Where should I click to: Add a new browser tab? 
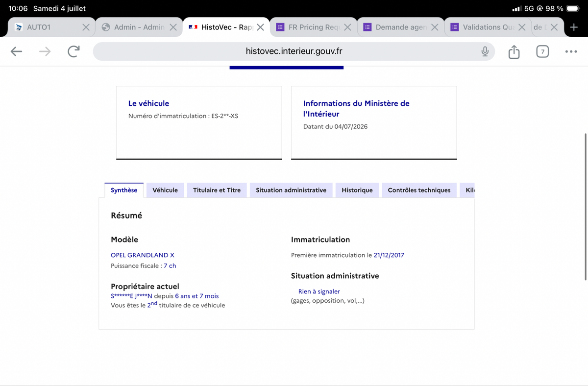click(574, 27)
